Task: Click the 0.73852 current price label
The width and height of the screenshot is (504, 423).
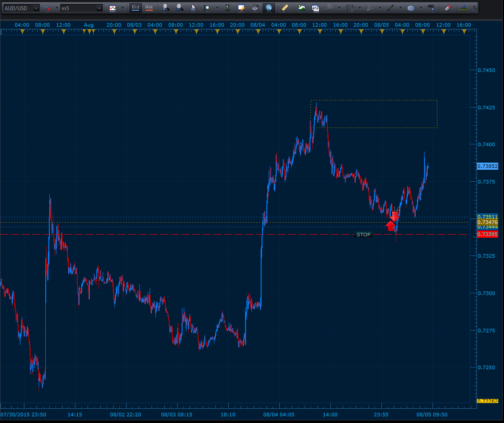Action: pos(487,166)
